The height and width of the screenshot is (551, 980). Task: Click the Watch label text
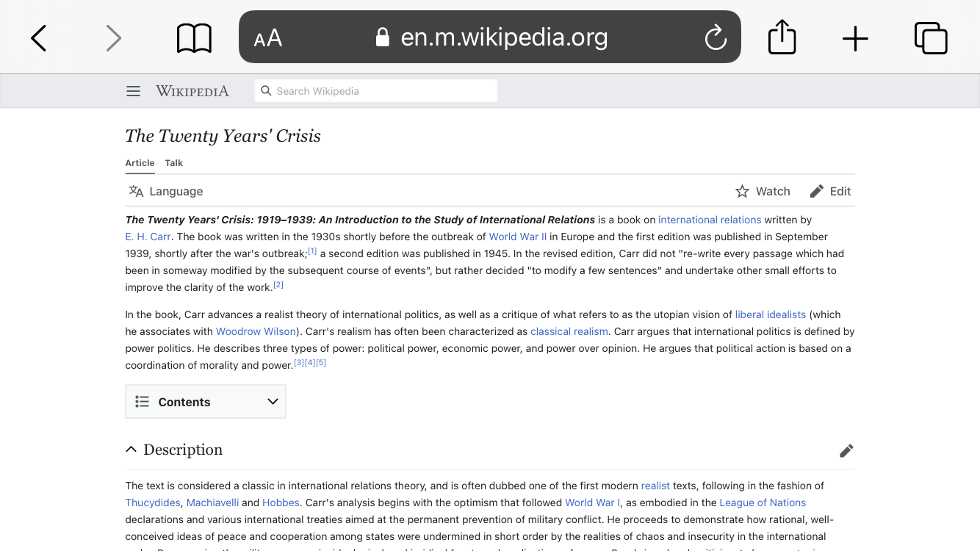[x=773, y=191]
